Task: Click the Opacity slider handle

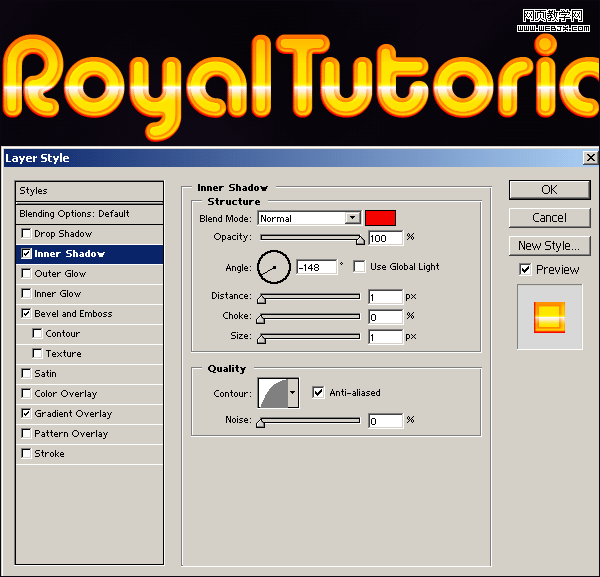Action: pyautogui.click(x=360, y=240)
